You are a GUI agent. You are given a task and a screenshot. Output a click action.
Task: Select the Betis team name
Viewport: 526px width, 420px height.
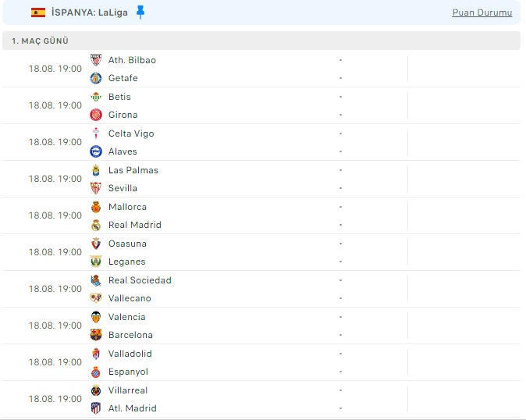pyautogui.click(x=119, y=97)
